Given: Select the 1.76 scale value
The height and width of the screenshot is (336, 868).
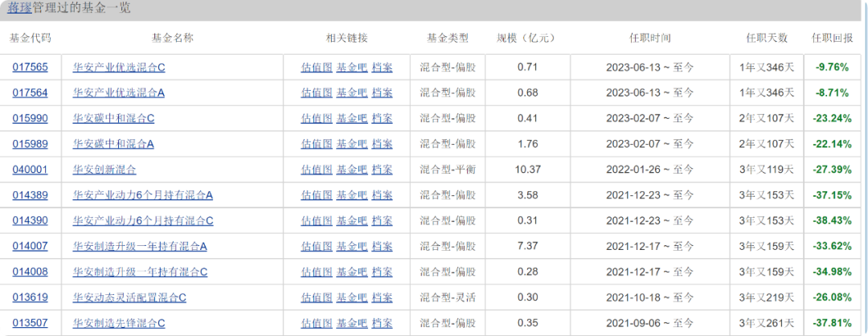Looking at the screenshot, I should pos(527,144).
